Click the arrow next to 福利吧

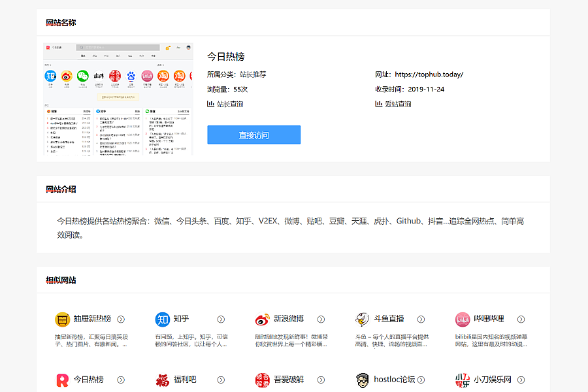point(221,380)
